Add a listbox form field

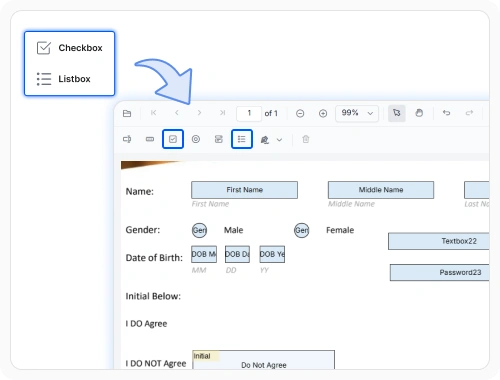point(242,139)
